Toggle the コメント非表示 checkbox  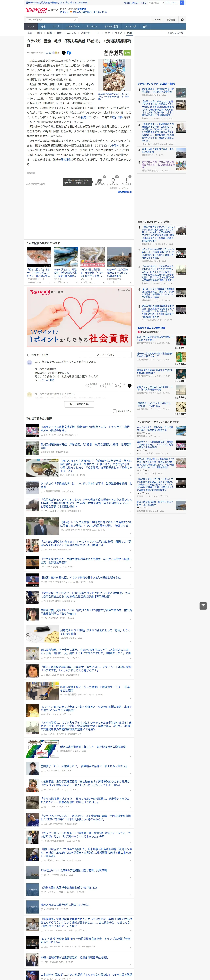tap(115, 411)
